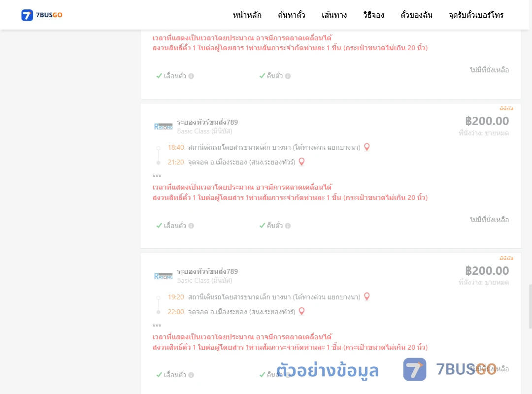Open the ค้นหาตั๋ว menu item
532x394 pixels.
coord(292,15)
